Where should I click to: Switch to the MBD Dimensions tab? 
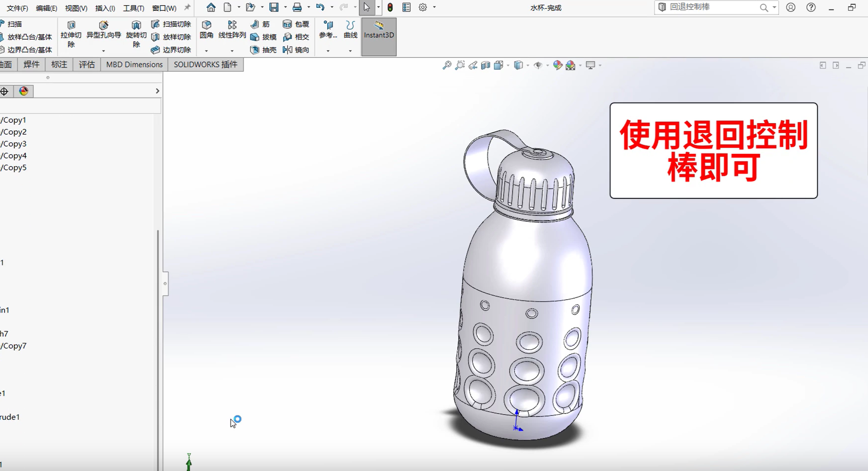point(134,65)
